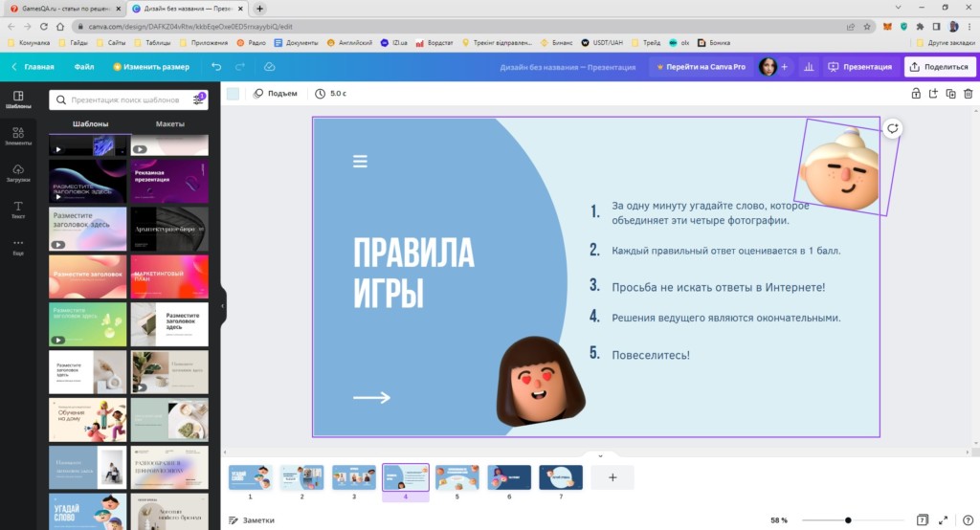Select page 7 thumbnail
The width and height of the screenshot is (980, 530).
pos(561,477)
